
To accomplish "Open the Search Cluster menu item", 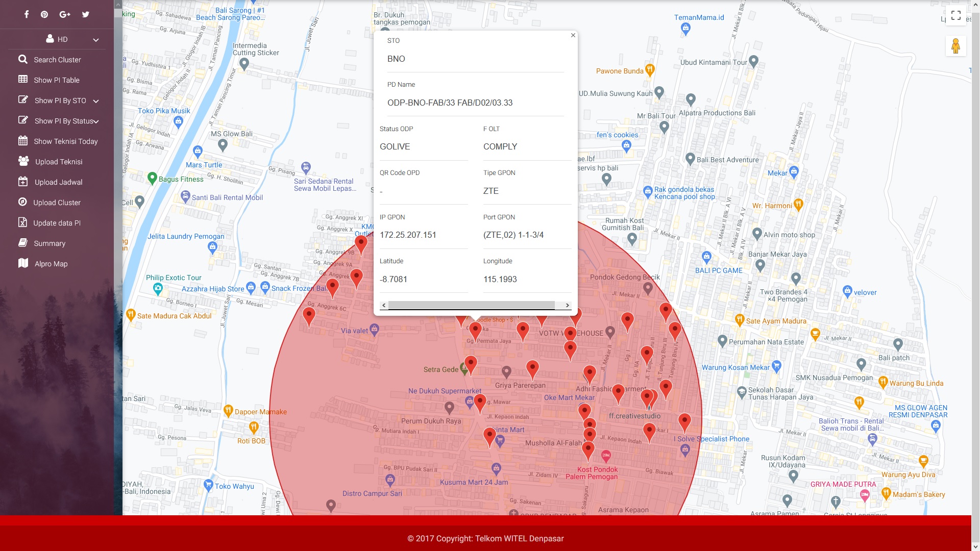I will click(57, 60).
